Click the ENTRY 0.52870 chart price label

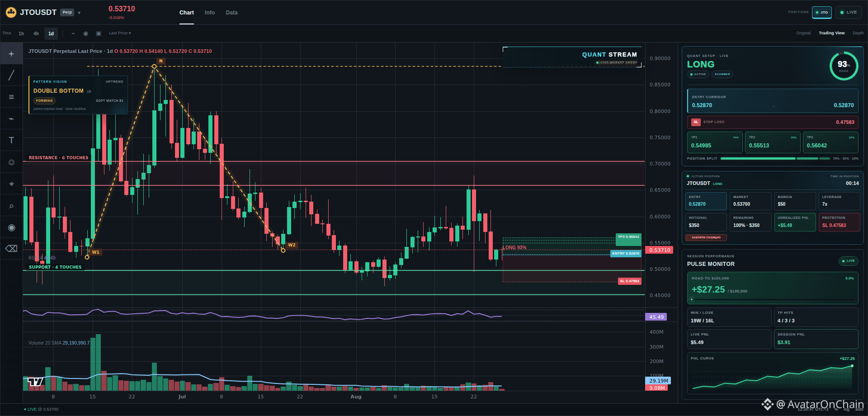[626, 254]
